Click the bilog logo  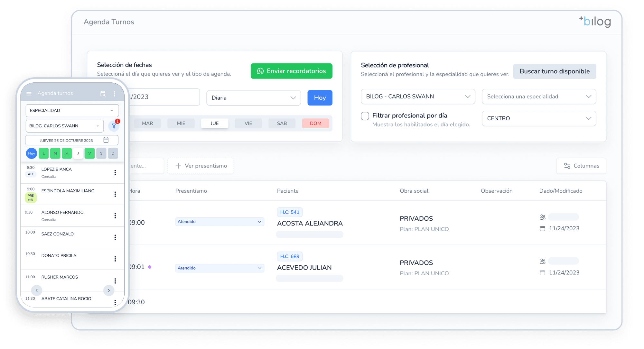pos(595,22)
